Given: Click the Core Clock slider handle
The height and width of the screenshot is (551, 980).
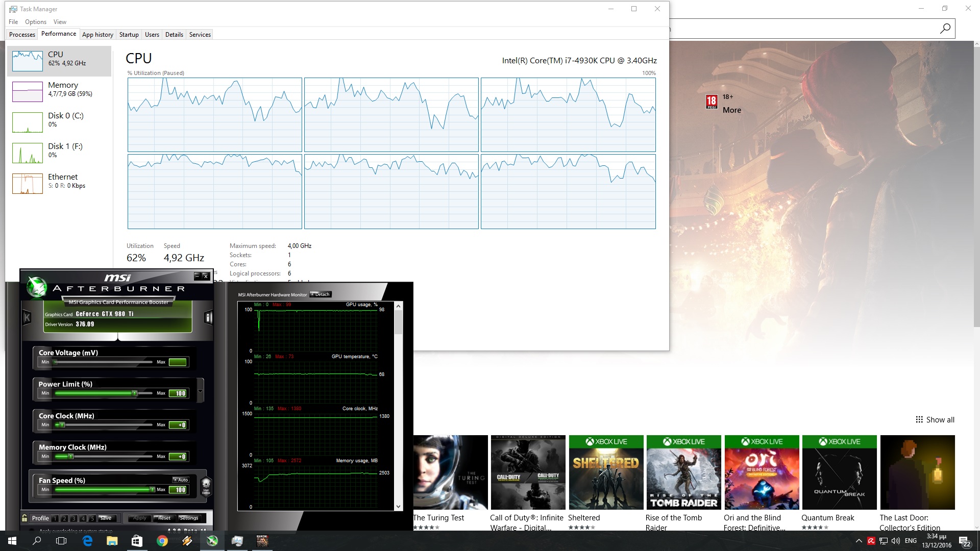Looking at the screenshot, I should (62, 425).
